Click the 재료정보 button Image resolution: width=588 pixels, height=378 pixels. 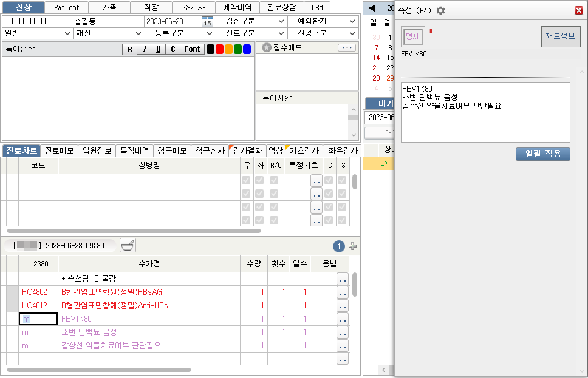pyautogui.click(x=561, y=37)
